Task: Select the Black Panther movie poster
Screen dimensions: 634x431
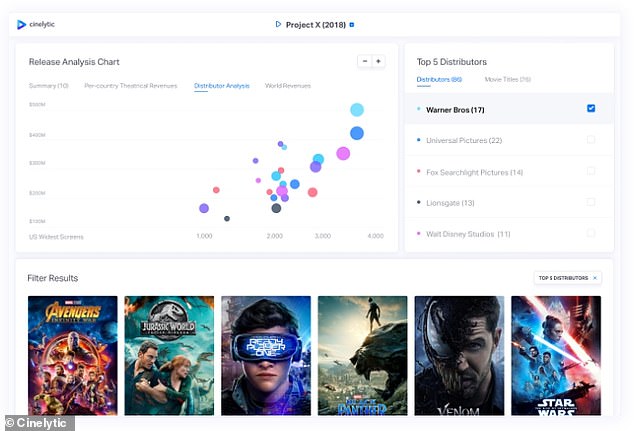Action: click(362, 355)
